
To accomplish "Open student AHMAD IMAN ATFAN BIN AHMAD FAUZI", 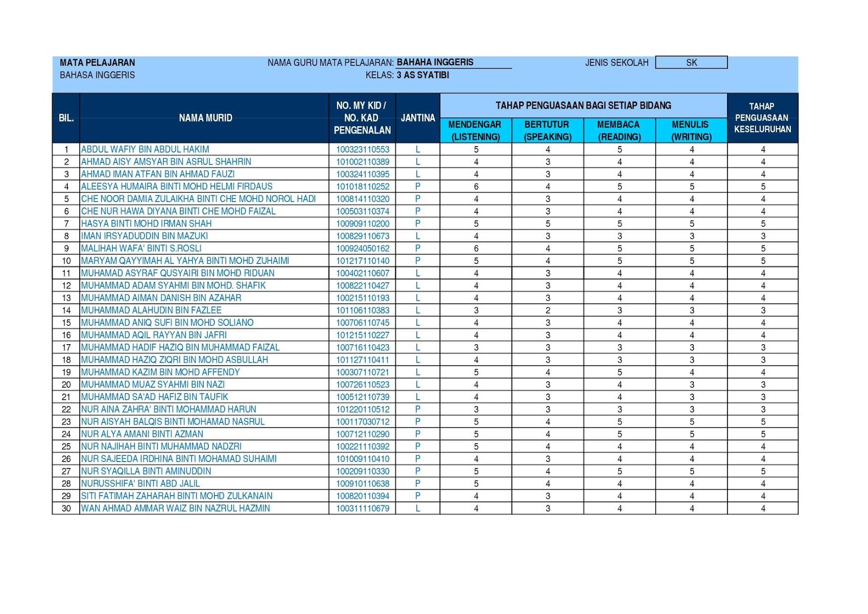I will pos(158,174).
